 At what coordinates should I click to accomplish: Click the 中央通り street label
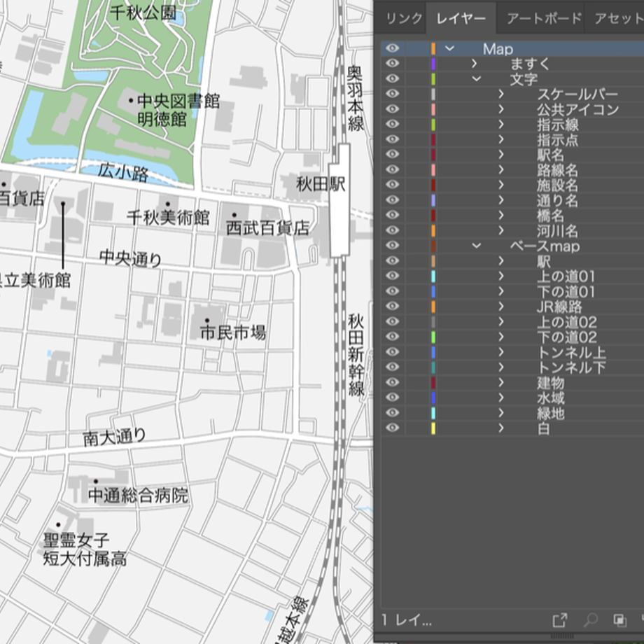tap(131, 258)
